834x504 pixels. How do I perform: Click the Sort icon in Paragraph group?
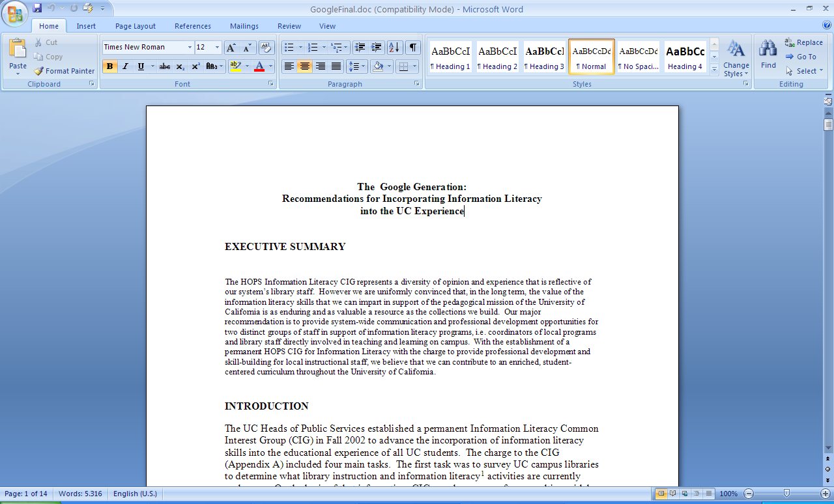[394, 48]
